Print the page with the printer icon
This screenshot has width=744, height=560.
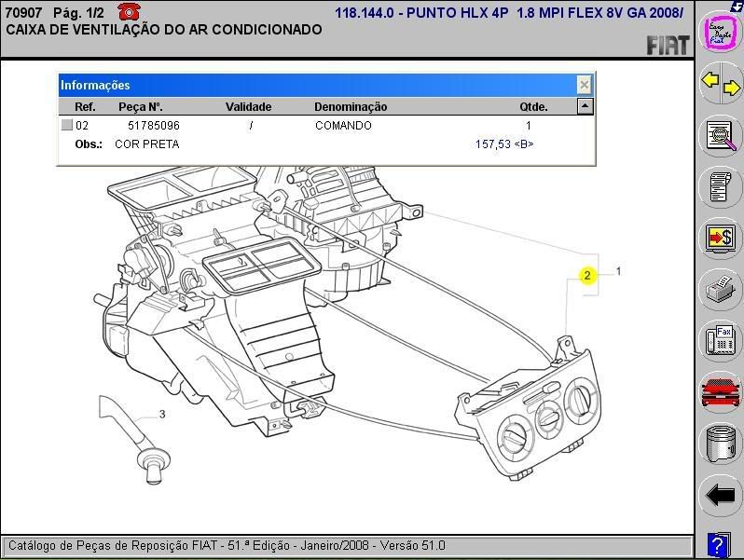coord(721,289)
